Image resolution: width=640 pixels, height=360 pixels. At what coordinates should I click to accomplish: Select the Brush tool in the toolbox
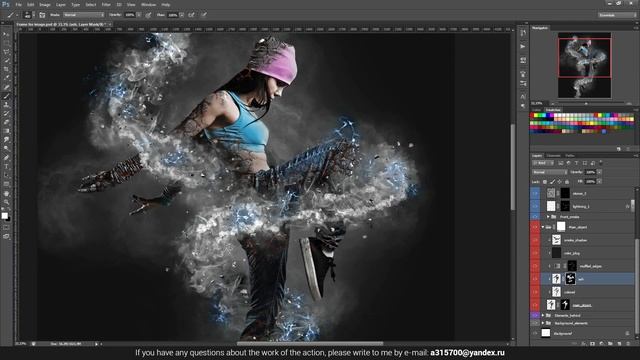[x=6, y=96]
